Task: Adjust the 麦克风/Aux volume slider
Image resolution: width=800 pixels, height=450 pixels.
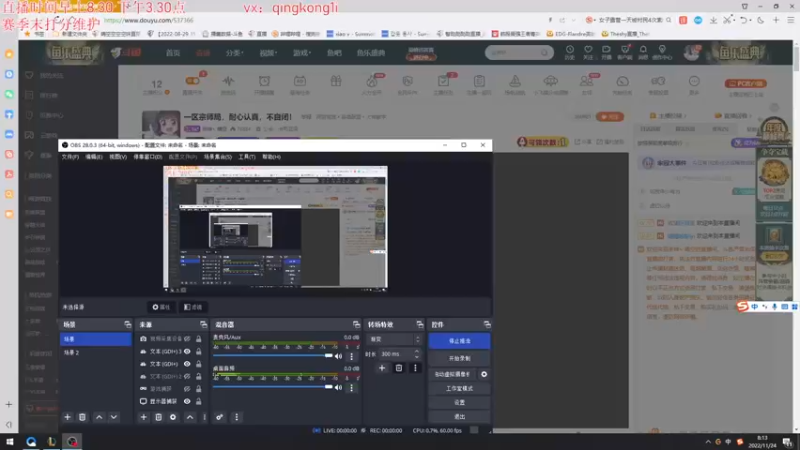Action: click(x=272, y=356)
